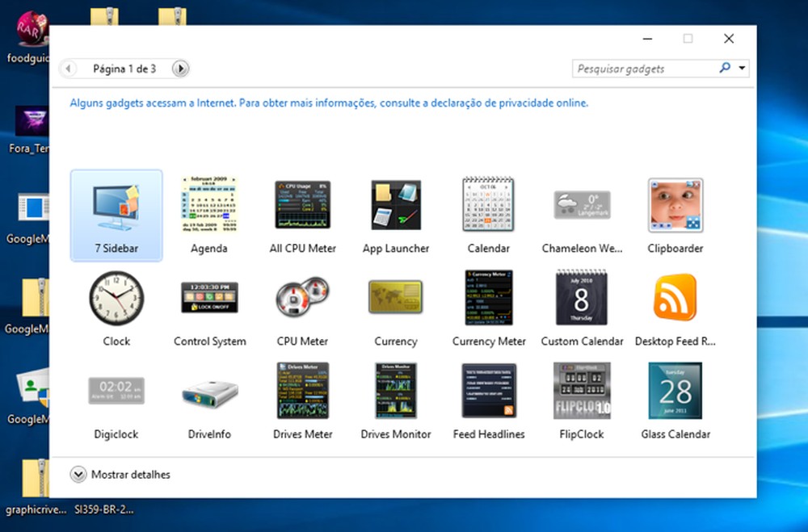Open the Clipboarder gadget
The width and height of the screenshot is (808, 532).
coord(675,206)
